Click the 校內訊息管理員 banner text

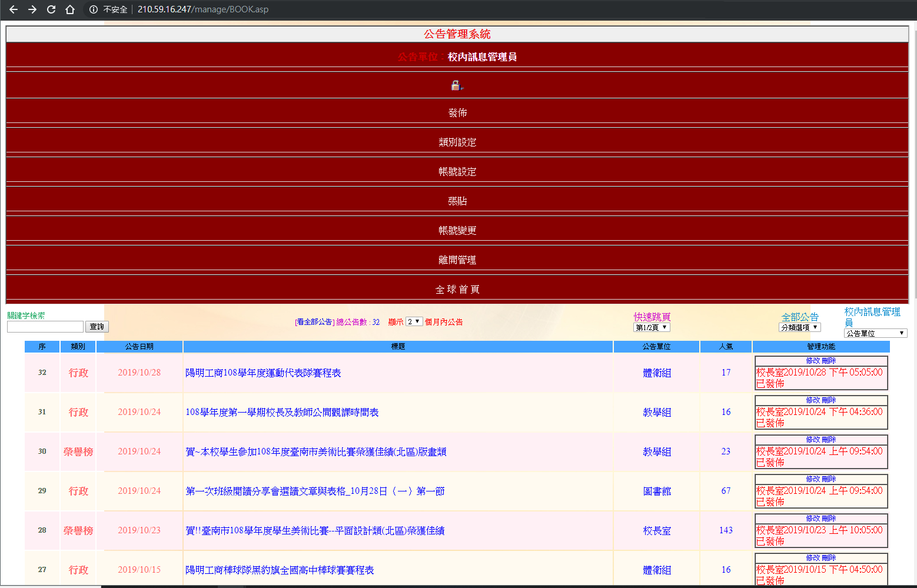point(482,57)
